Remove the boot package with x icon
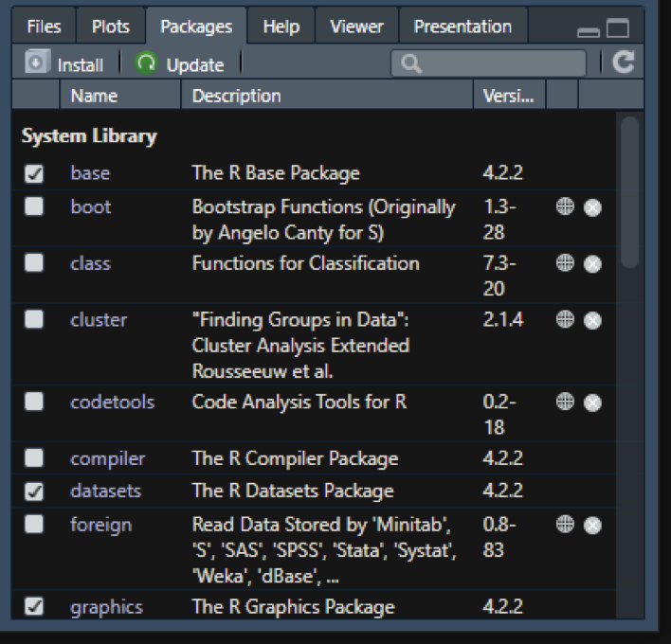Image resolution: width=671 pixels, height=644 pixels. pyautogui.click(x=592, y=207)
